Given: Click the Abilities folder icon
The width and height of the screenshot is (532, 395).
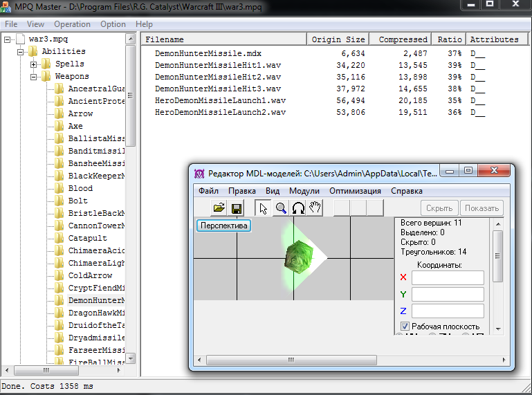Looking at the screenshot, I should point(33,52).
